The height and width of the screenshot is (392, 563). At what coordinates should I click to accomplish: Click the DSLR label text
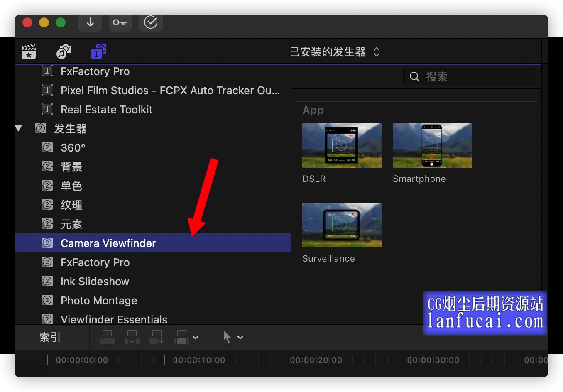click(x=314, y=179)
